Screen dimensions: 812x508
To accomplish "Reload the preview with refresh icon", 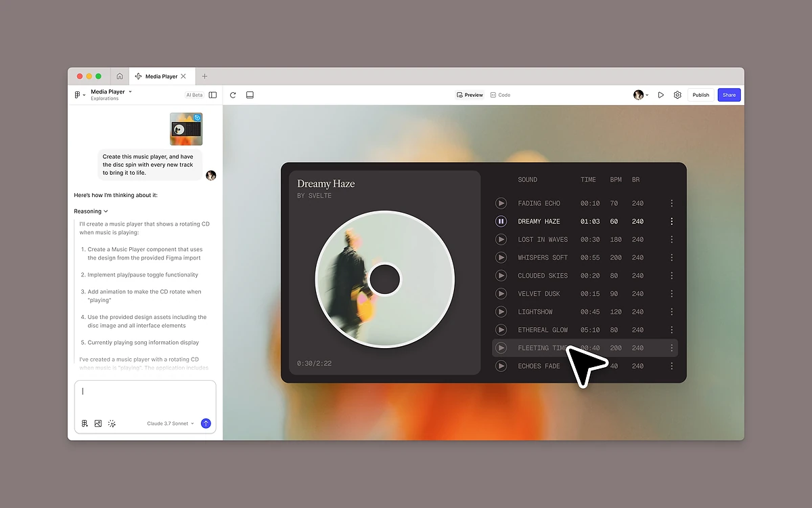I will [233, 95].
